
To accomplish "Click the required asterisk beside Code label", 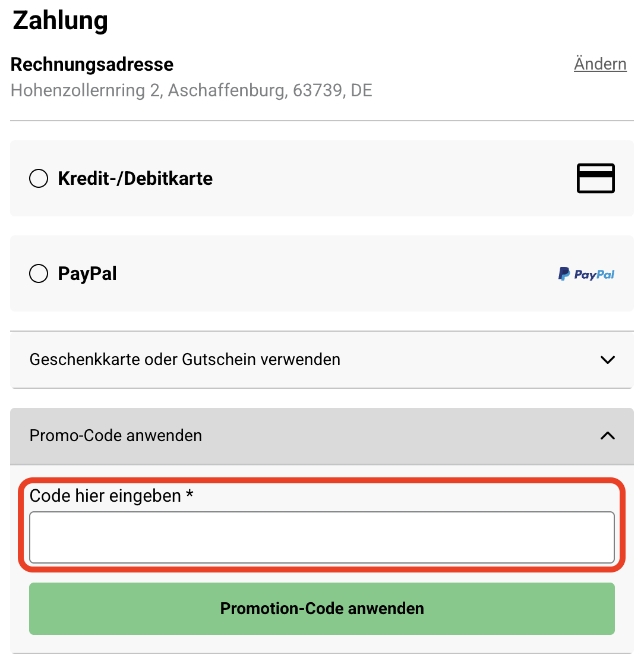I will [190, 495].
